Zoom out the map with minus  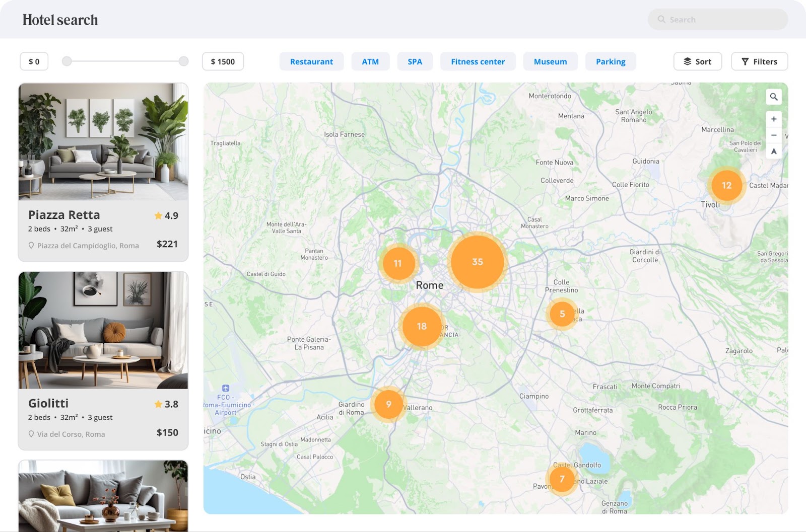(x=774, y=135)
